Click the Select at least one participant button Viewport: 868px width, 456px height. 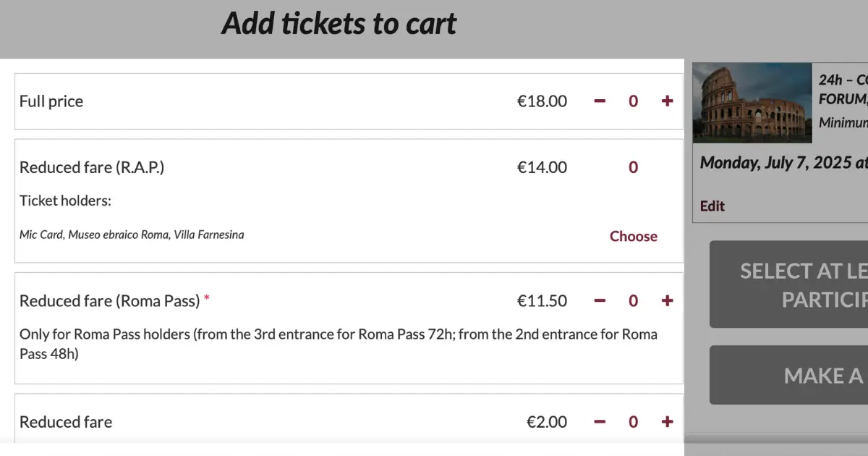coord(788,284)
